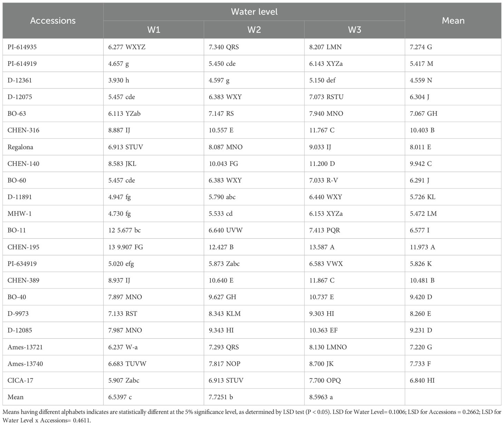The width and height of the screenshot is (504, 425).
Task: Select the W3 mean value 8.5963 a
Action: coord(321,397)
